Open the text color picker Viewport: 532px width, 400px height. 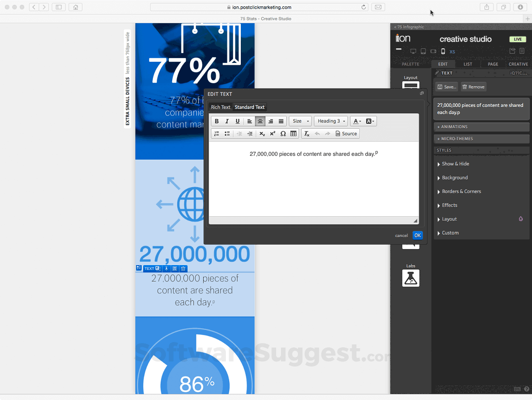[357, 121]
